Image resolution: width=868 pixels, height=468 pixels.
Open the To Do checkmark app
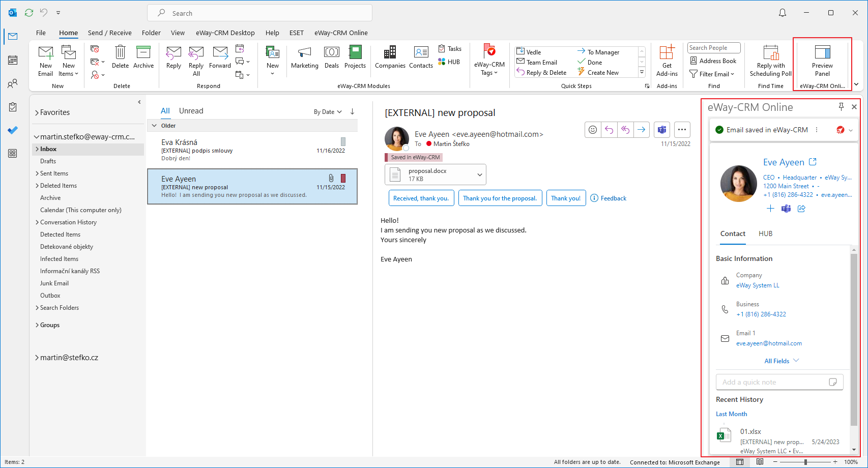(x=13, y=130)
